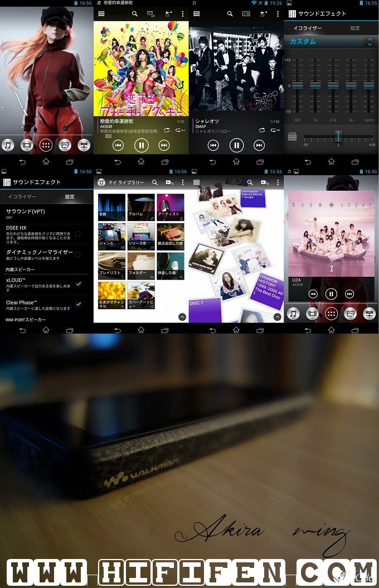This screenshot has height=588, width=379.
Task: Pause the シャレオツ track in SMAP player
Action: 236,145
